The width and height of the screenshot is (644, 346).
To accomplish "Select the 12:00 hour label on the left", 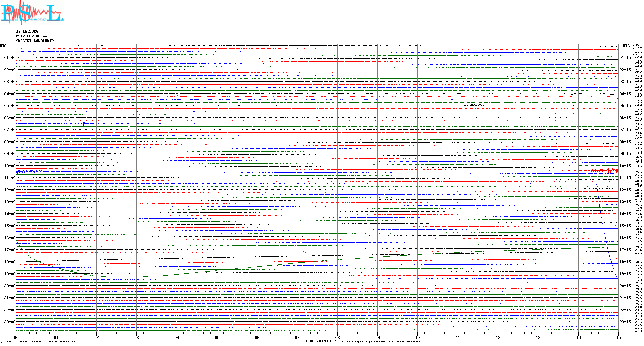I will point(10,190).
